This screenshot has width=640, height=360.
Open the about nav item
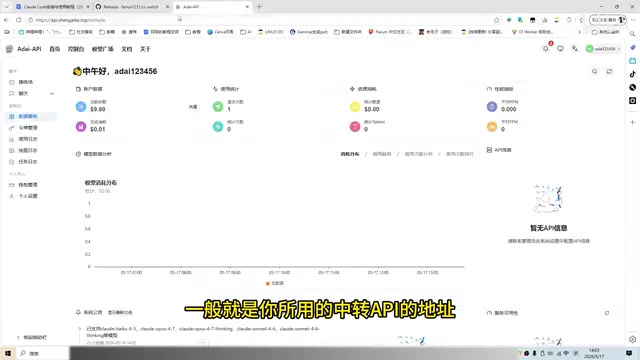click(x=145, y=49)
